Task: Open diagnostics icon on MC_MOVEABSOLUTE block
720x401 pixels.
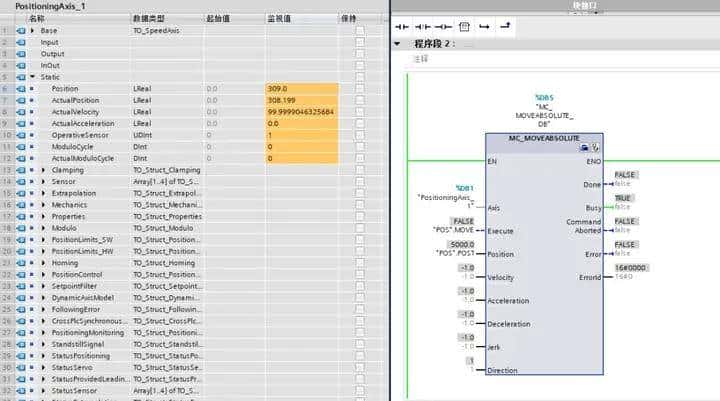Action: tap(595, 147)
